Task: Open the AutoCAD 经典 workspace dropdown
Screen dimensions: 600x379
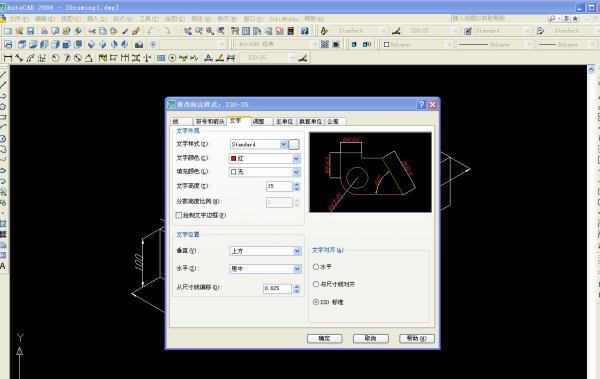Action: tap(276, 44)
